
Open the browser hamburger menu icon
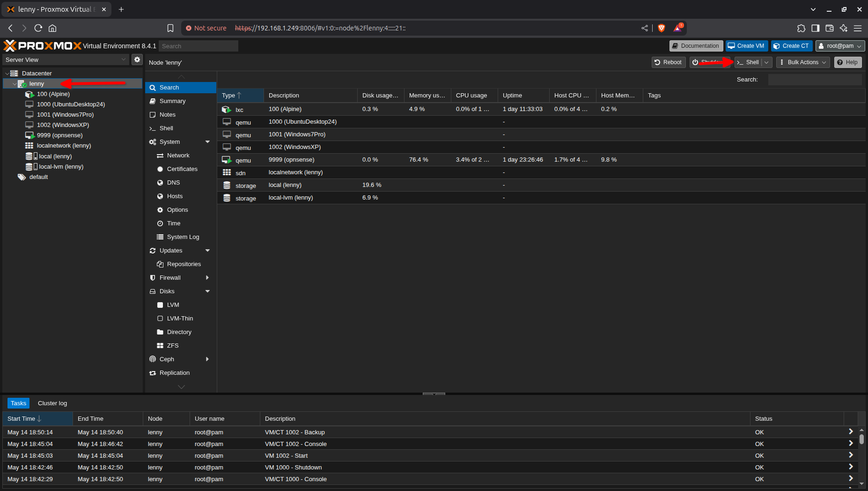pos(858,28)
